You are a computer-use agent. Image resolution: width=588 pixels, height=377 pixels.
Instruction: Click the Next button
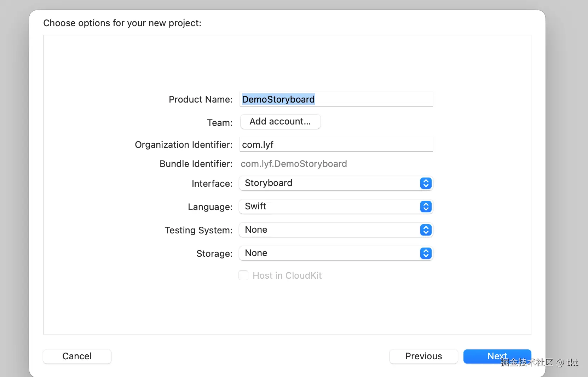point(497,356)
